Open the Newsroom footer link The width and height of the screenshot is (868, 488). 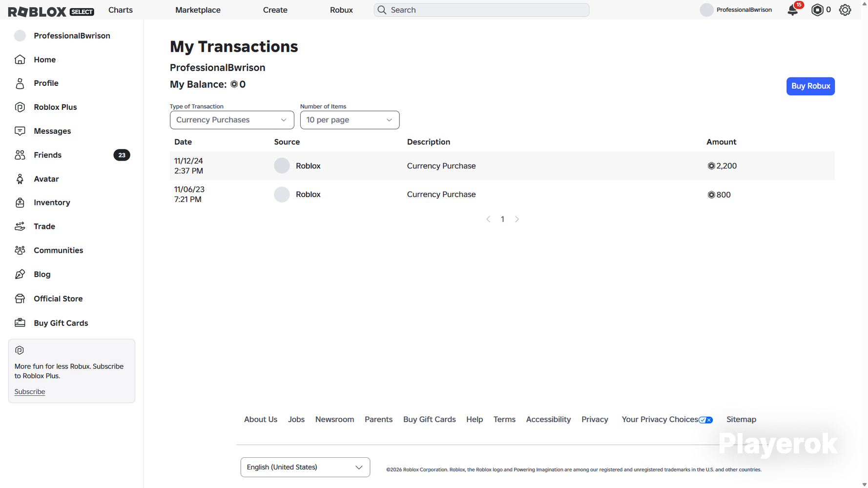click(x=334, y=420)
